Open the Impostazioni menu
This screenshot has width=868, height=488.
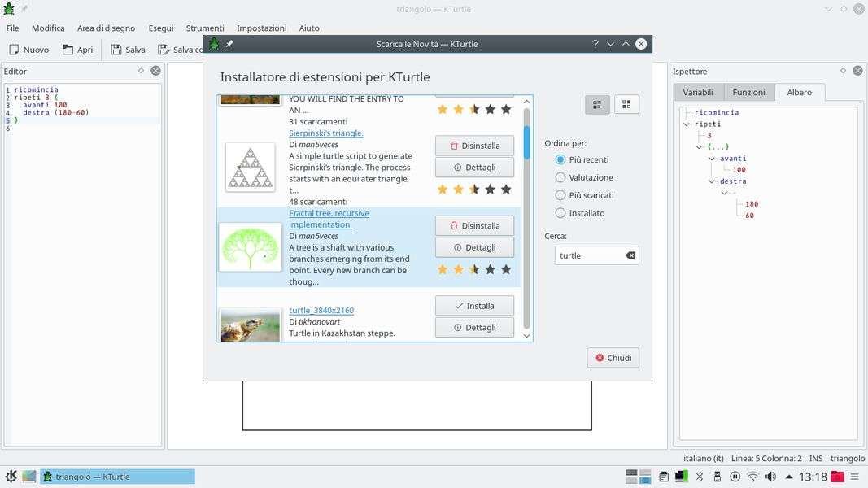pyautogui.click(x=261, y=28)
